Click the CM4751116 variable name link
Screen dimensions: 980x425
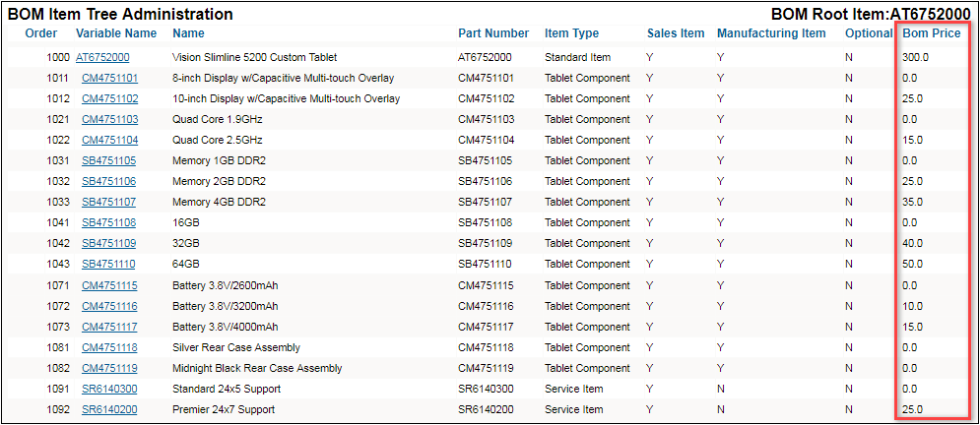109,307
